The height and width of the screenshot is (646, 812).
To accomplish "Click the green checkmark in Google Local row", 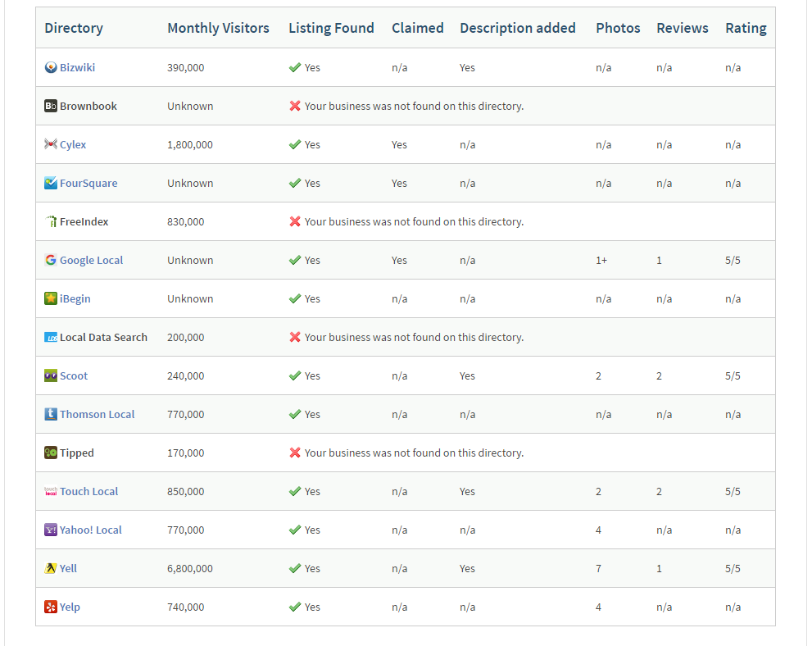I will pos(295,260).
